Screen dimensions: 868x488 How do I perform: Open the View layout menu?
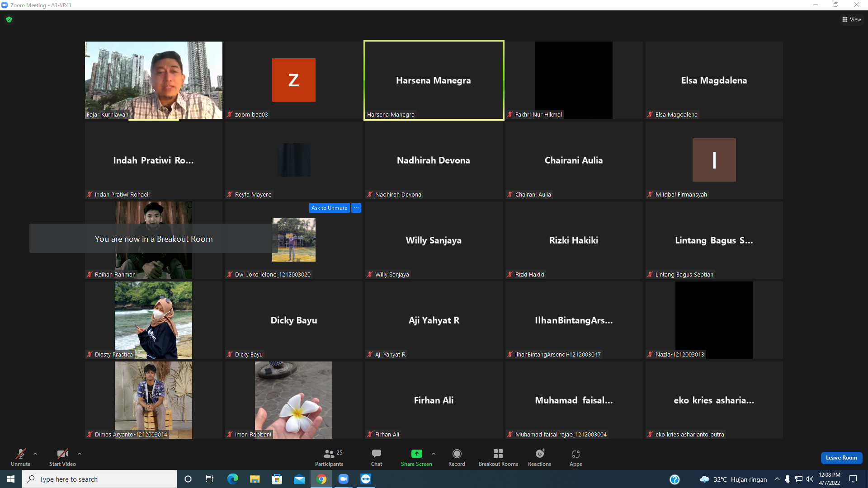tap(852, 19)
